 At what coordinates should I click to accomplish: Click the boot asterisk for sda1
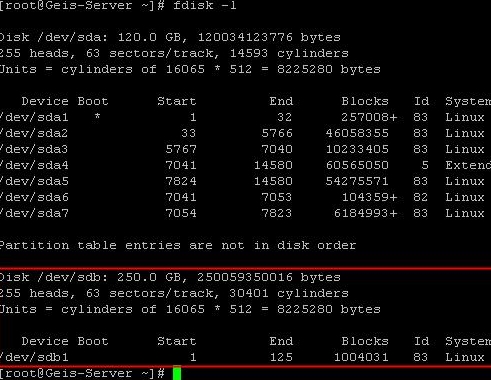97,116
